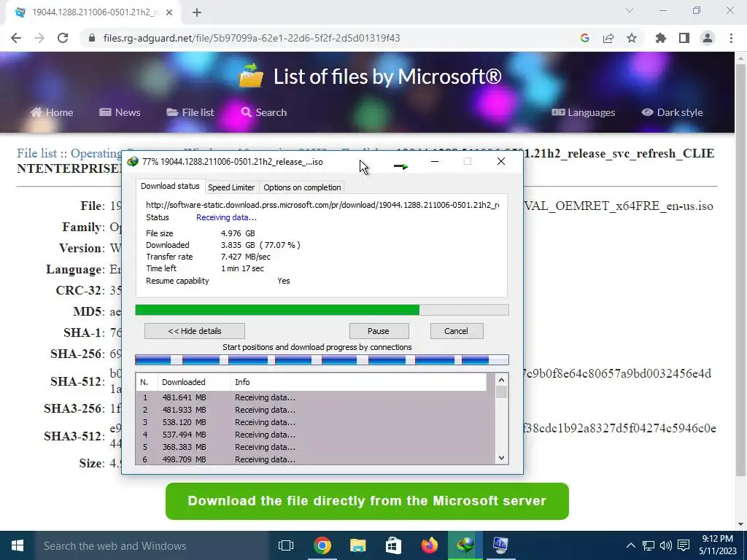Switch to Download status tab
Screen dimensions: 747x560
tap(170, 186)
